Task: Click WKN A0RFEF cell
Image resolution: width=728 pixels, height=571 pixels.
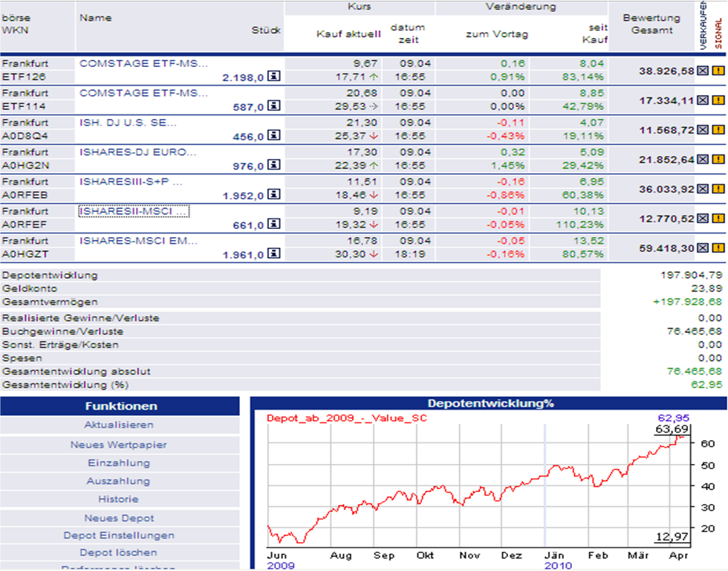Action: [x=25, y=225]
